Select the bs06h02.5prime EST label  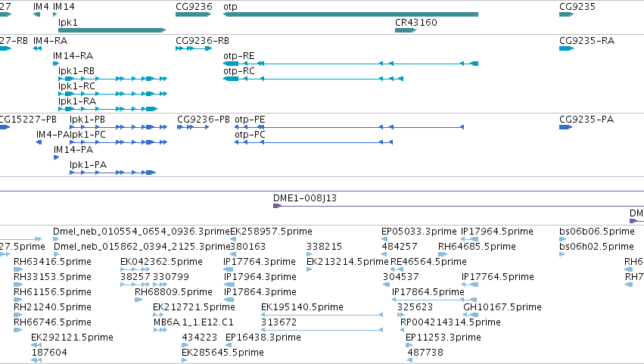[597, 247]
